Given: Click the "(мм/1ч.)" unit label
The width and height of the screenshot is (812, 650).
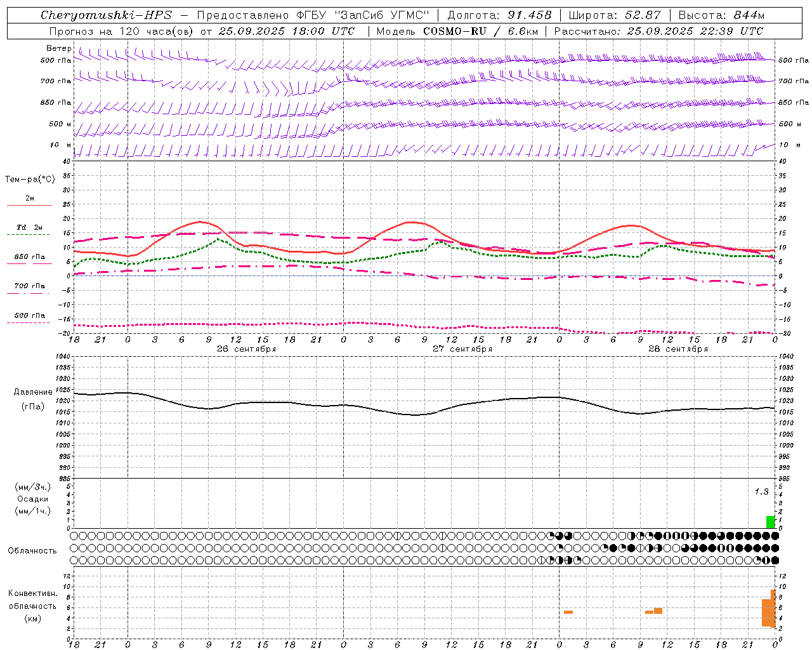Looking at the screenshot, I should tap(33, 511).
